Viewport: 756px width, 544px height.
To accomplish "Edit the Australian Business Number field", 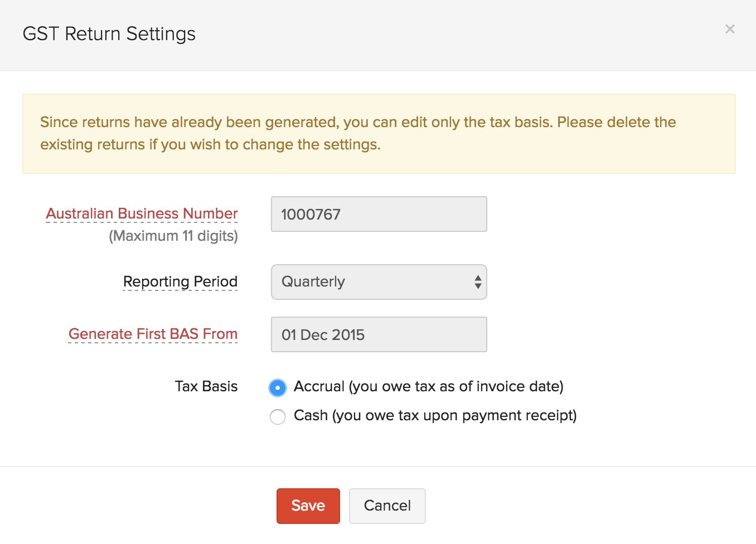I will 379,214.
